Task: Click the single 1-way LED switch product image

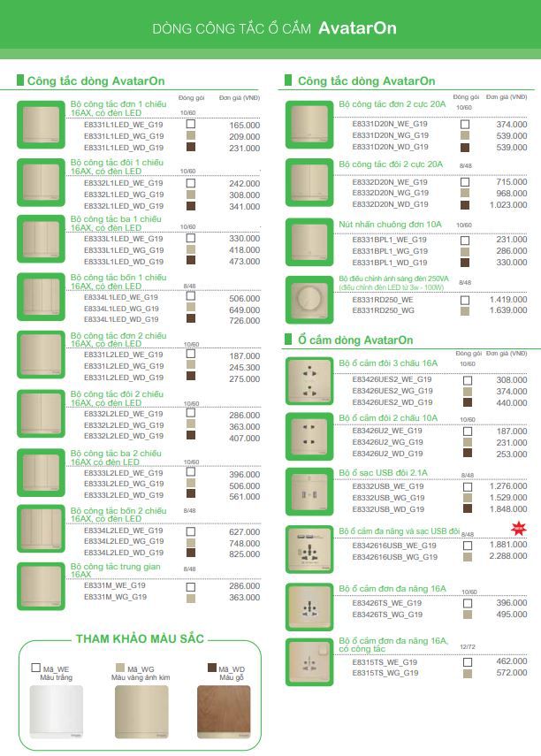Action: [41, 125]
